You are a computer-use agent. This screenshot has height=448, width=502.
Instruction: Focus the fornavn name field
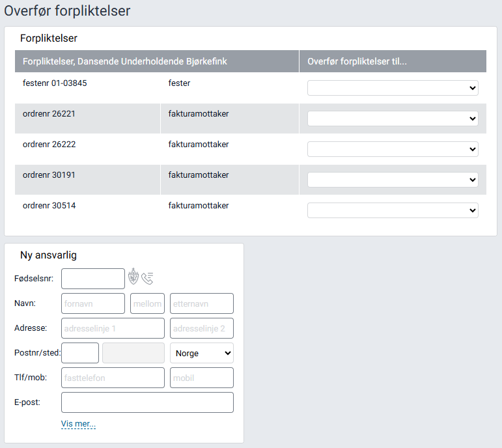pyautogui.click(x=92, y=303)
